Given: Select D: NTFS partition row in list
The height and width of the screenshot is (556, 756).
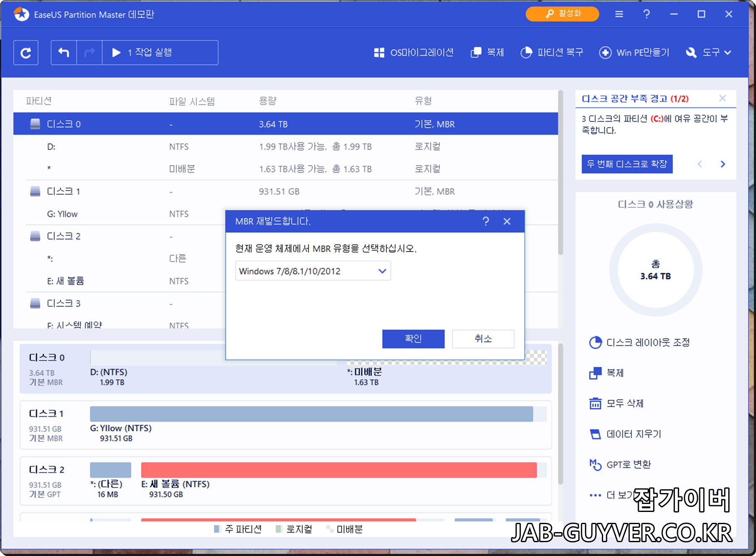Looking at the screenshot, I should pyautogui.click(x=286, y=146).
